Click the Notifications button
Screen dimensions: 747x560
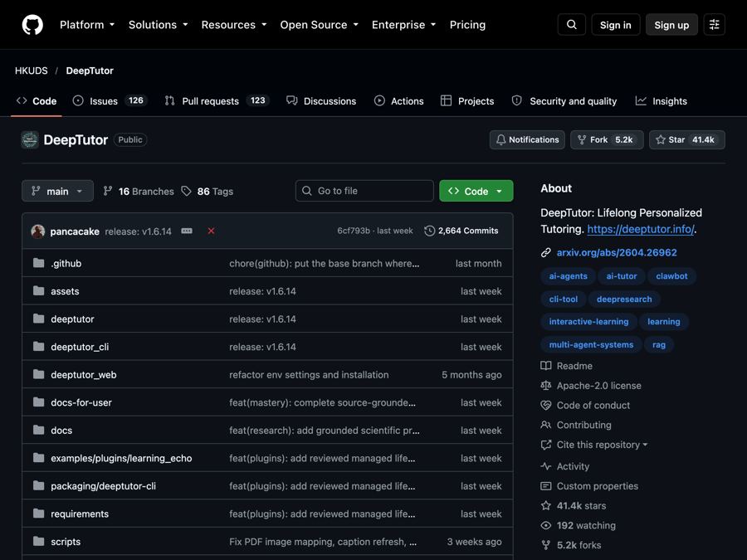coord(527,140)
